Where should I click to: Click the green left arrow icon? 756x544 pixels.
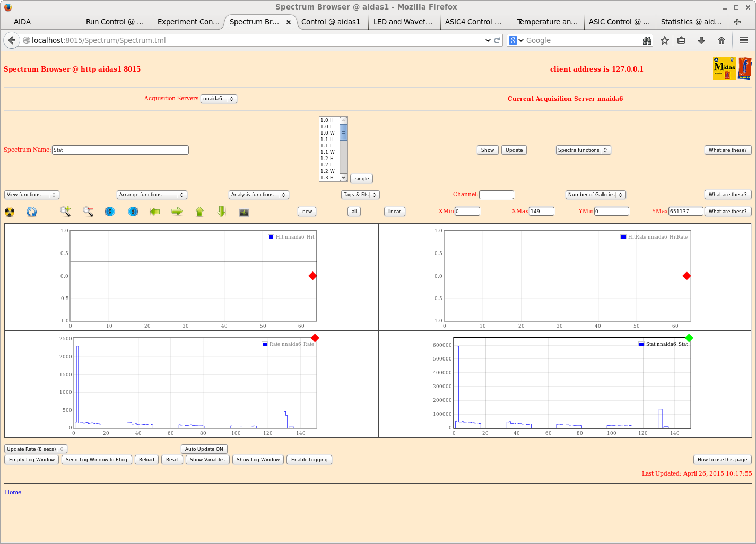tap(155, 212)
